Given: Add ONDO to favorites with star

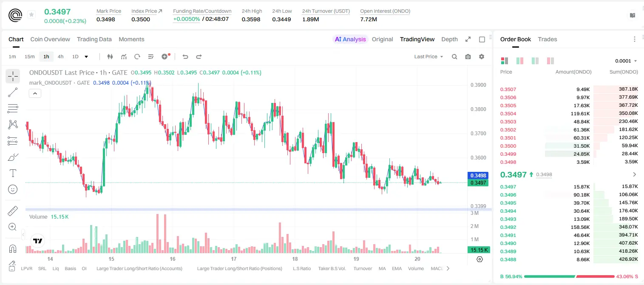Looking at the screenshot, I should (x=31, y=15).
